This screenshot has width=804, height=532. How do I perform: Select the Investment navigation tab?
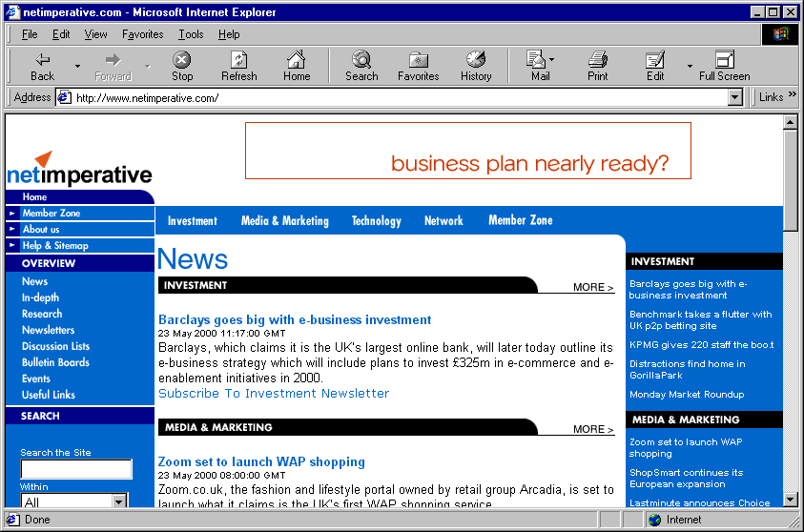pos(193,221)
